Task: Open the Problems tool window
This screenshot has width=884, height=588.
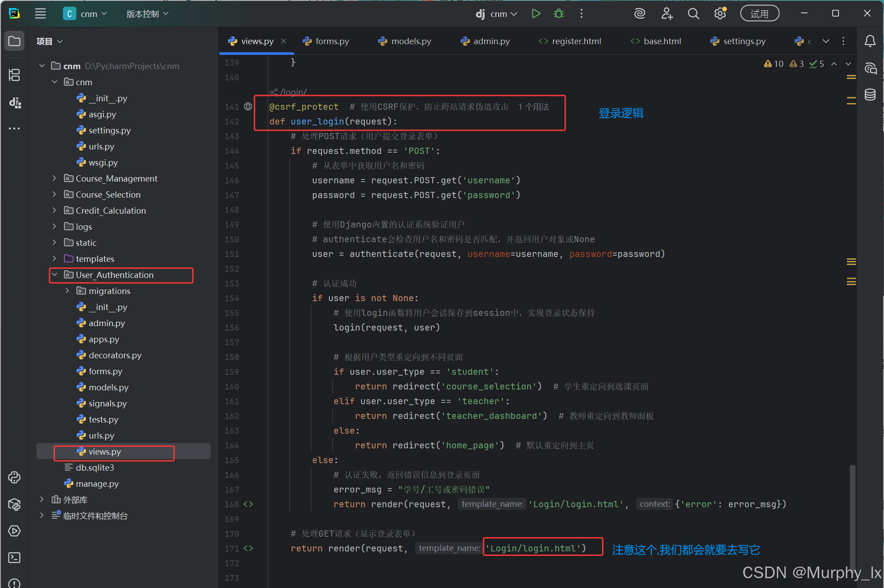Action: pyautogui.click(x=14, y=583)
